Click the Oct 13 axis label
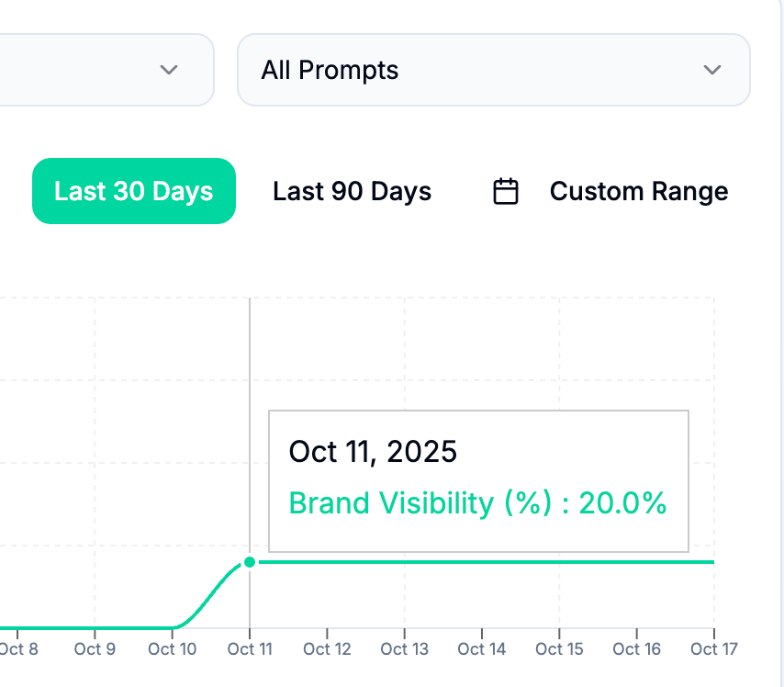Image resolution: width=784 pixels, height=687 pixels. click(x=405, y=649)
